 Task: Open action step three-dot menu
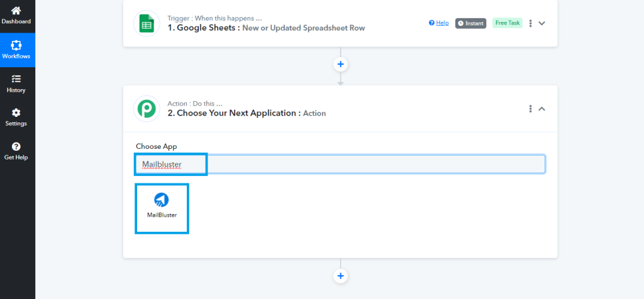530,109
